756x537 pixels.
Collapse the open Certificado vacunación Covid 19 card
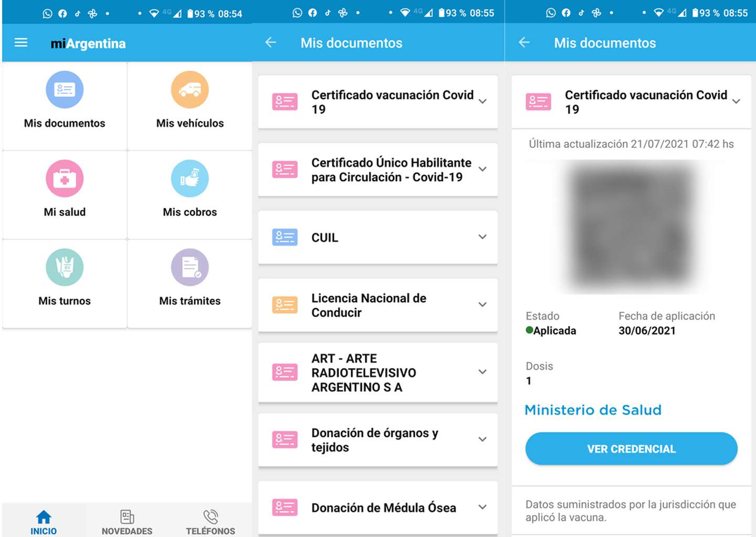coord(736,101)
